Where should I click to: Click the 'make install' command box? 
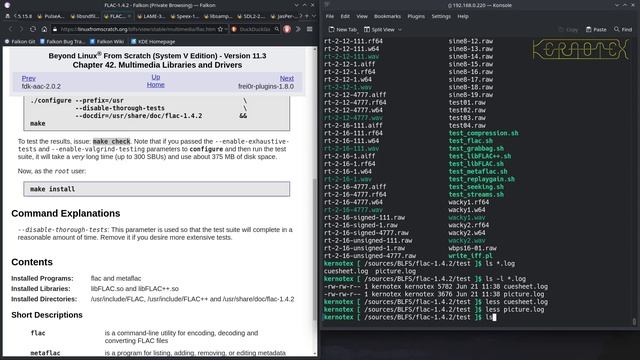[157, 189]
